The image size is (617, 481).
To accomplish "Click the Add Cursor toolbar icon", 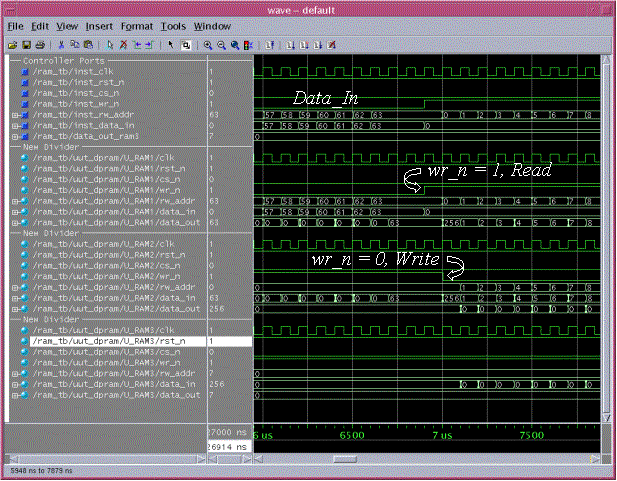I will coord(109,45).
